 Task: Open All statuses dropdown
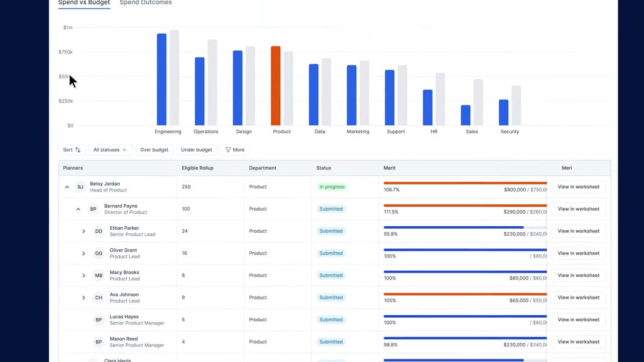(x=110, y=150)
